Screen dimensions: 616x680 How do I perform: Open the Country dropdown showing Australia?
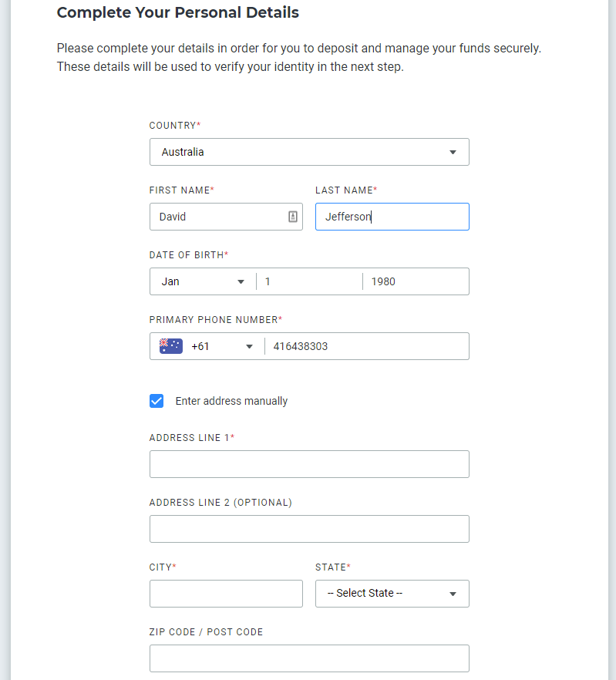point(309,152)
